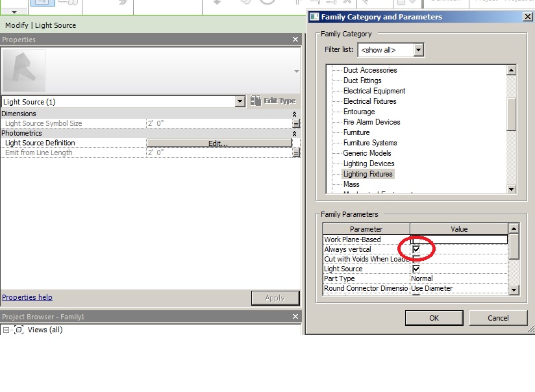Close the Project Browser panel

(295, 317)
